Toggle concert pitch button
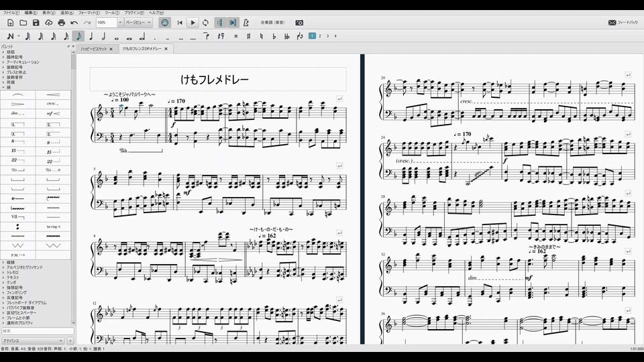Screen dimensions: 644x362 coord(273,23)
